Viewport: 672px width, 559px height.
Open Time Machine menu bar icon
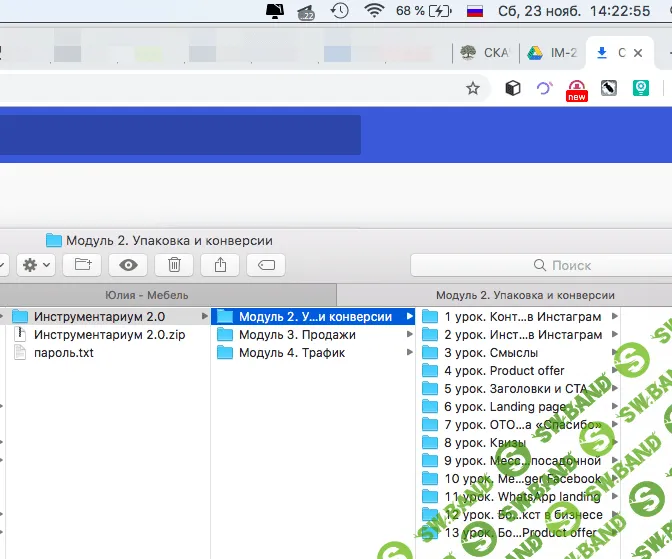point(340,11)
